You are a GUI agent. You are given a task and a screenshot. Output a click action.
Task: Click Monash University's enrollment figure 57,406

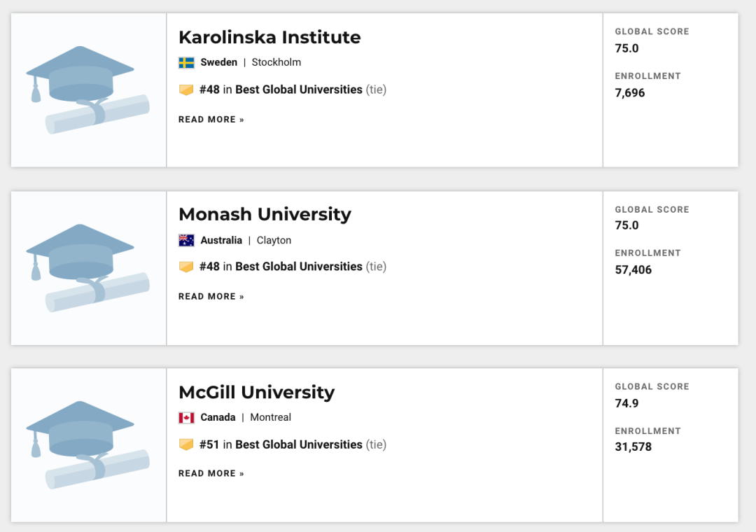pyautogui.click(x=633, y=269)
